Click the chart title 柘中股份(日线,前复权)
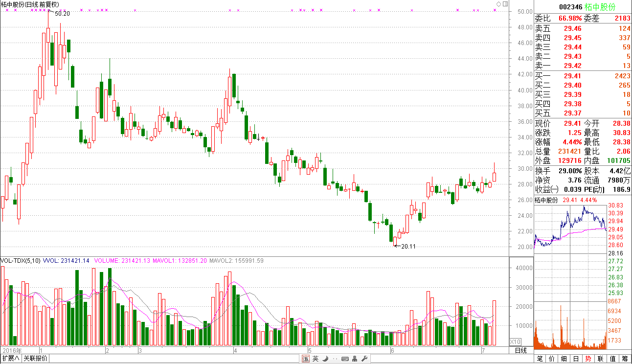The height and width of the screenshot is (364, 632). click(x=30, y=4)
